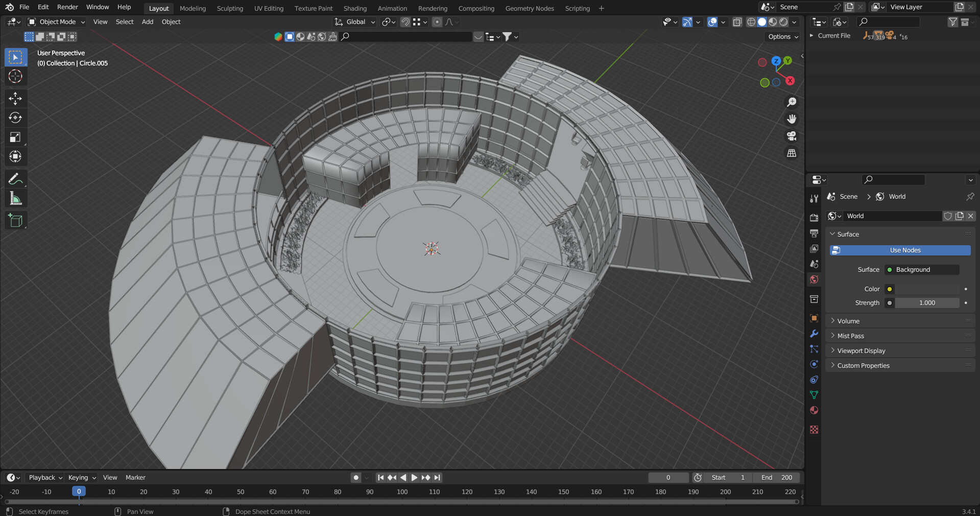980x516 pixels.
Task: Toggle X-ray display mode
Action: 737,22
